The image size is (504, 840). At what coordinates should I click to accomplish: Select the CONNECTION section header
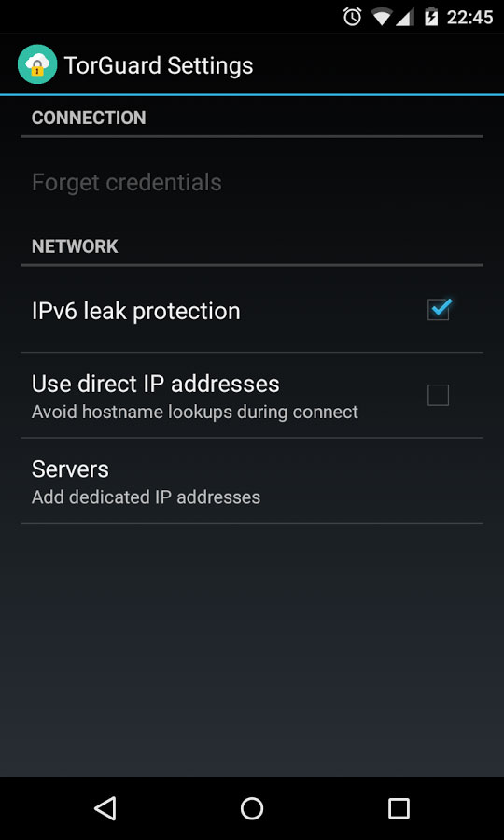click(89, 118)
